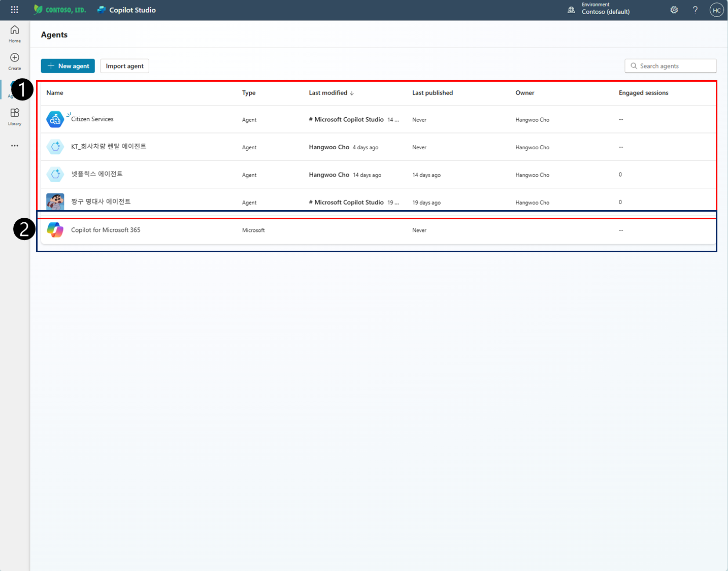Click 'Never' in Copilot for Microsoft 365 row

coord(419,230)
